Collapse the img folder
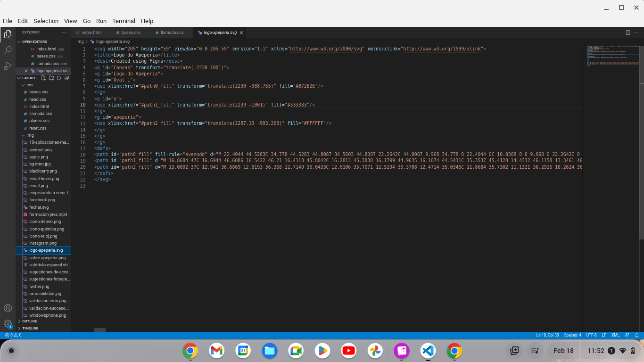This screenshot has width=644, height=362. (43, 135)
